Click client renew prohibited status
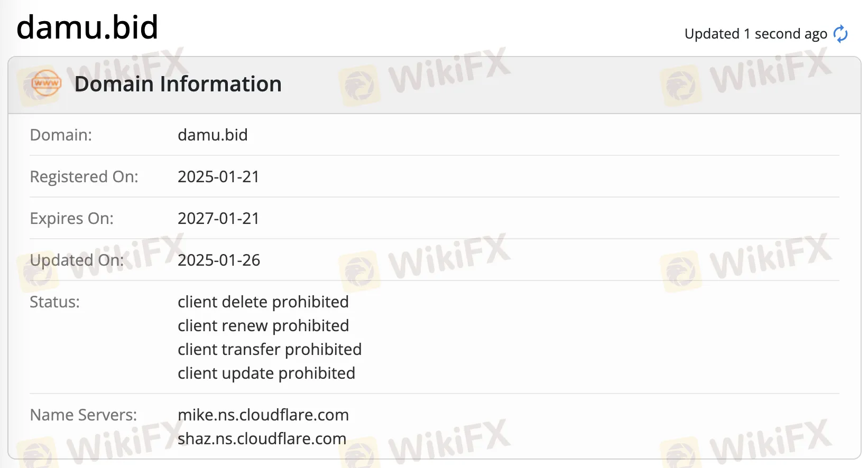This screenshot has width=868, height=468. coord(263,325)
